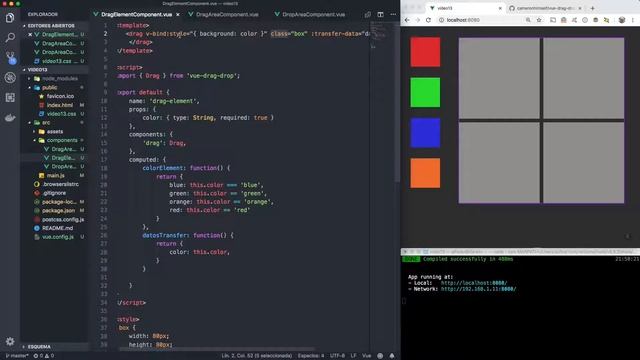Viewport: 640px width, 360px height.
Task: Open the Debug view in activity bar
Action: pyautogui.click(x=10, y=78)
